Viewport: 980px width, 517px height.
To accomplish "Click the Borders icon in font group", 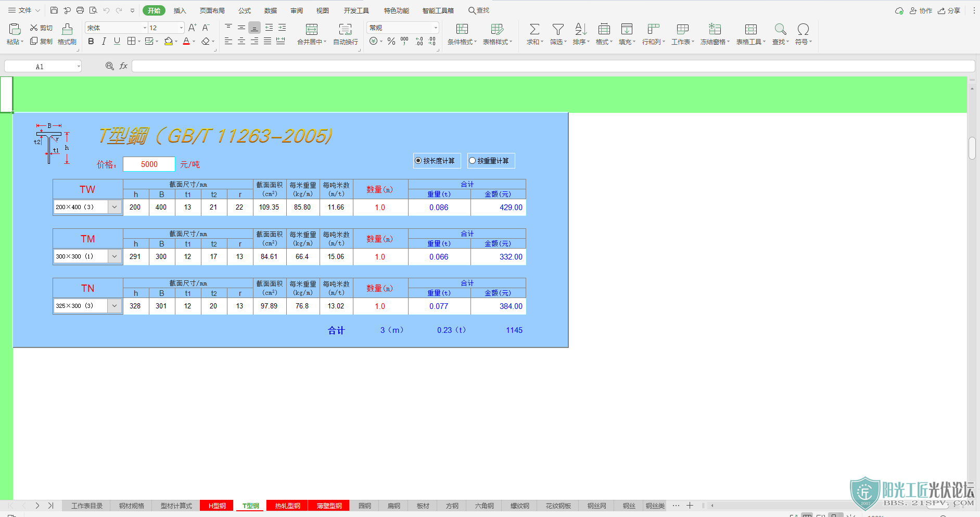I will tap(131, 41).
